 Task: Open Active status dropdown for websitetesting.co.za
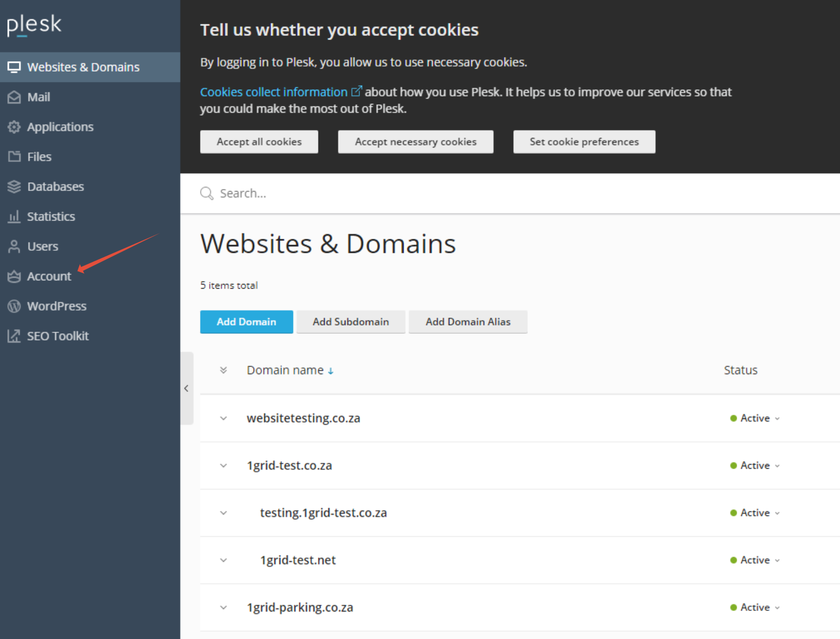click(755, 418)
